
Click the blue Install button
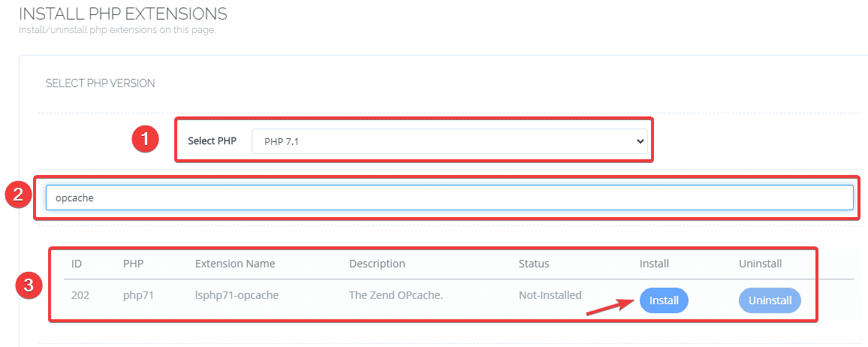[664, 300]
